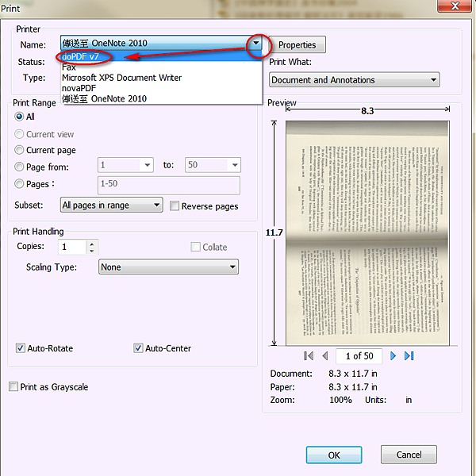This screenshot has width=476, height=476.
Task: Choose doPDF v7 printer from list
Action: tap(162, 56)
